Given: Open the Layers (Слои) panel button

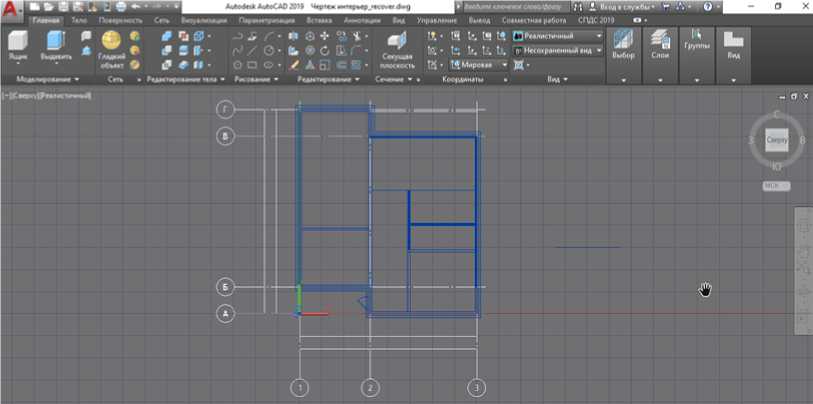Looking at the screenshot, I should (x=660, y=44).
